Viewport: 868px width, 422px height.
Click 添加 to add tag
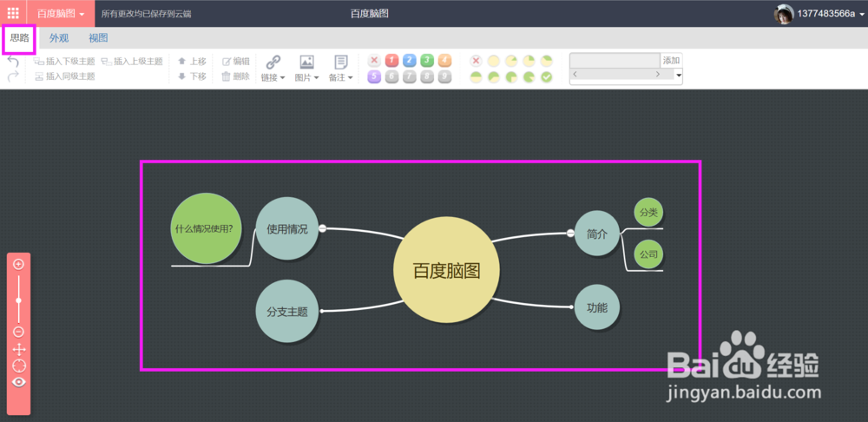tap(671, 61)
